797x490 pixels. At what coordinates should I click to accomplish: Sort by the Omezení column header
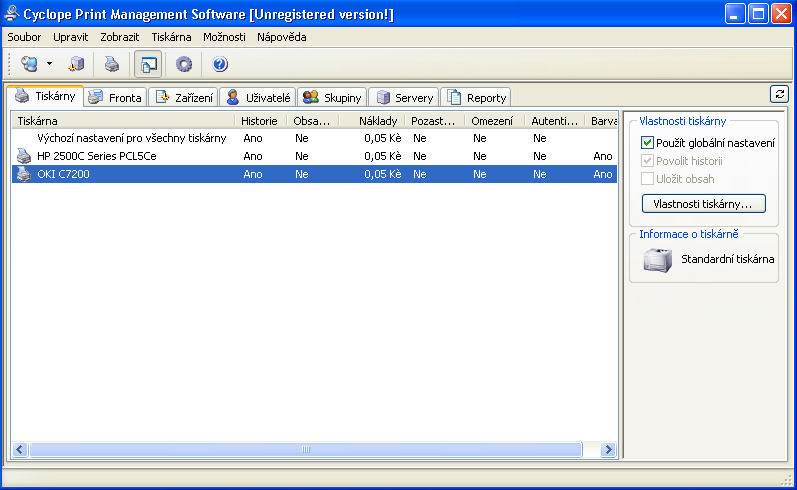495,121
